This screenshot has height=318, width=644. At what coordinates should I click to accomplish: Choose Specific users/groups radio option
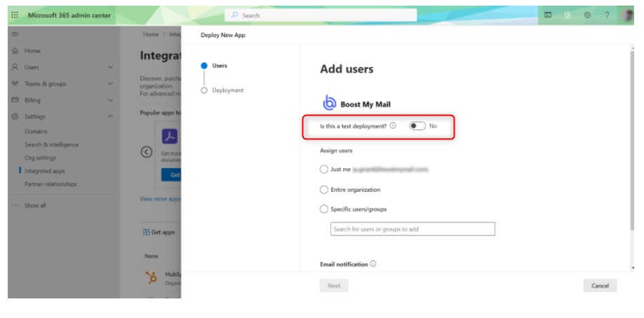pyautogui.click(x=323, y=209)
